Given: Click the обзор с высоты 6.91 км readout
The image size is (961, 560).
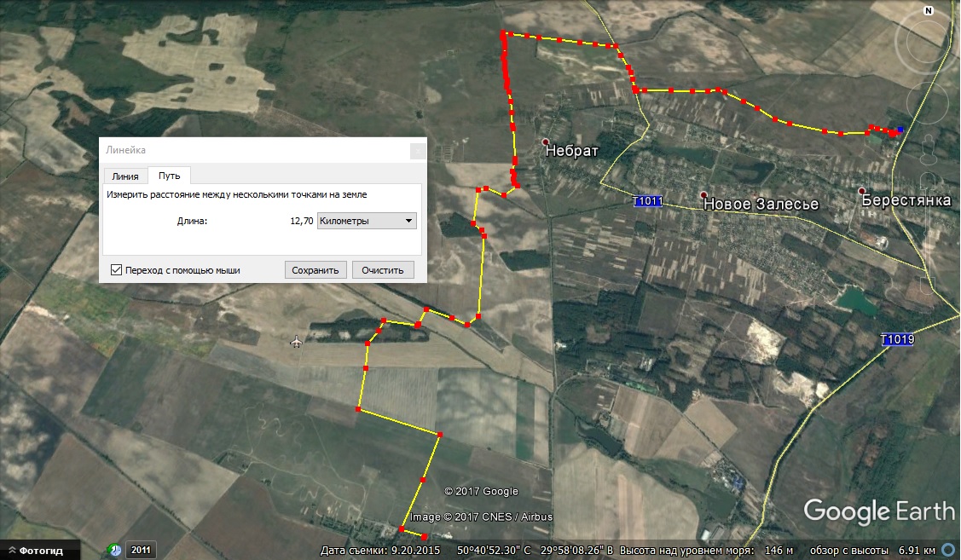Looking at the screenshot, I should pos(873,550).
